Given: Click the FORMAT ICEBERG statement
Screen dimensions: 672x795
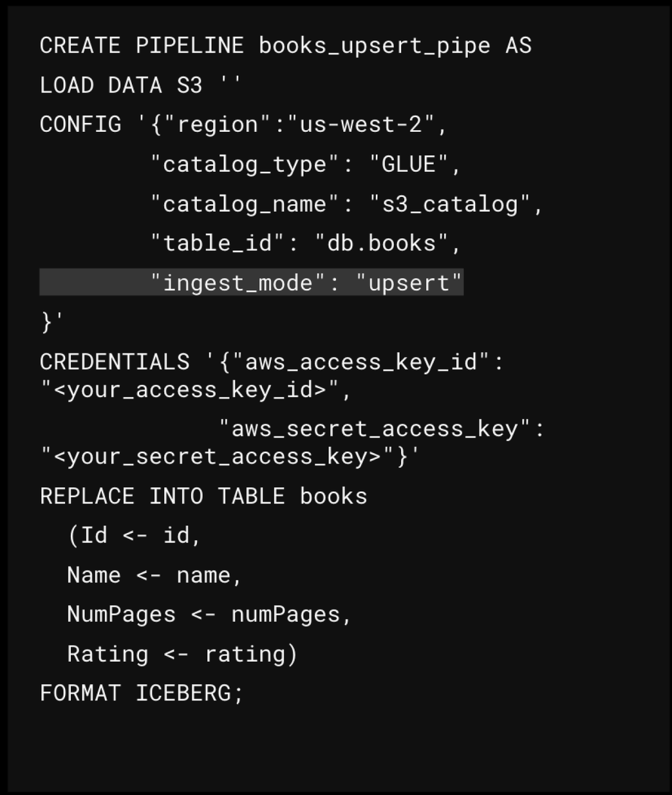Looking at the screenshot, I should tap(142, 693).
